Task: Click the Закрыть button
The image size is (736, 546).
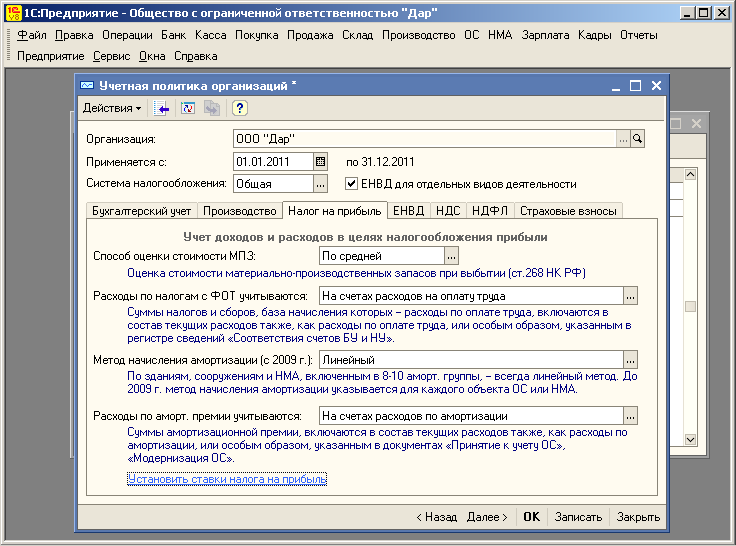Action: click(x=638, y=517)
